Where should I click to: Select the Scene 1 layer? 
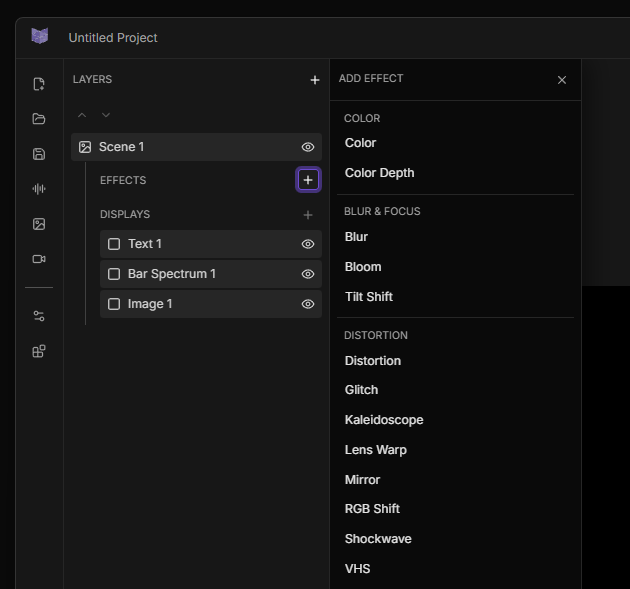[196, 147]
